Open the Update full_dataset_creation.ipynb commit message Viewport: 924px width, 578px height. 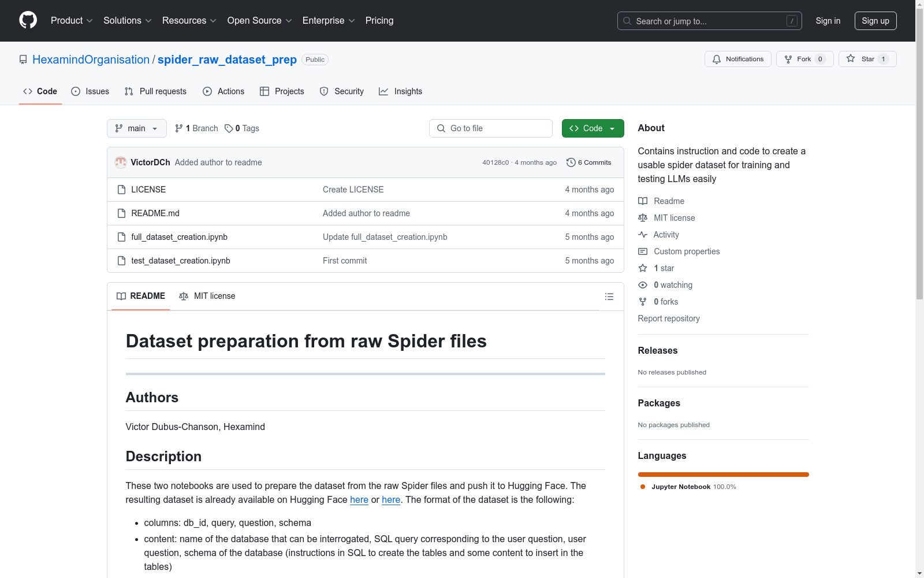click(385, 237)
